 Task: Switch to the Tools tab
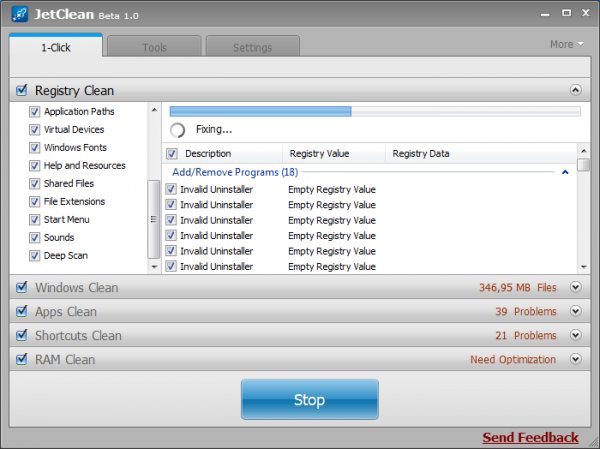point(154,47)
